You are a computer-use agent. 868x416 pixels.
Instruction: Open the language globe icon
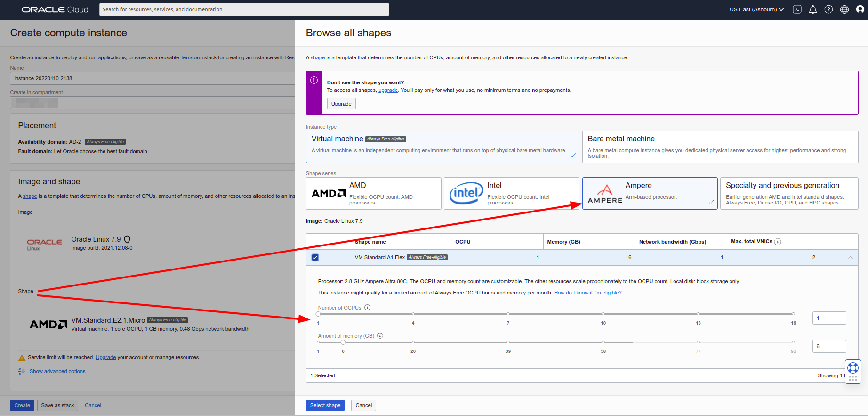click(x=844, y=9)
